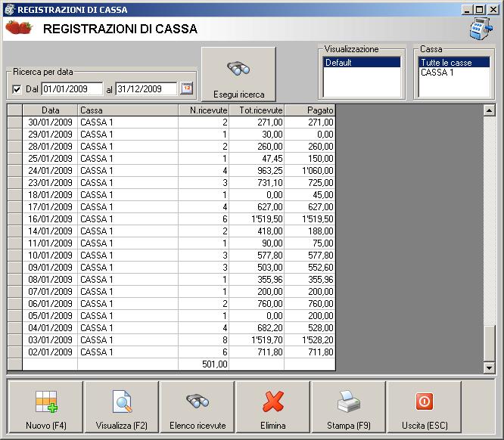Click Nuovo (F4) button
The width and height of the screenshot is (504, 440).
[x=45, y=407]
